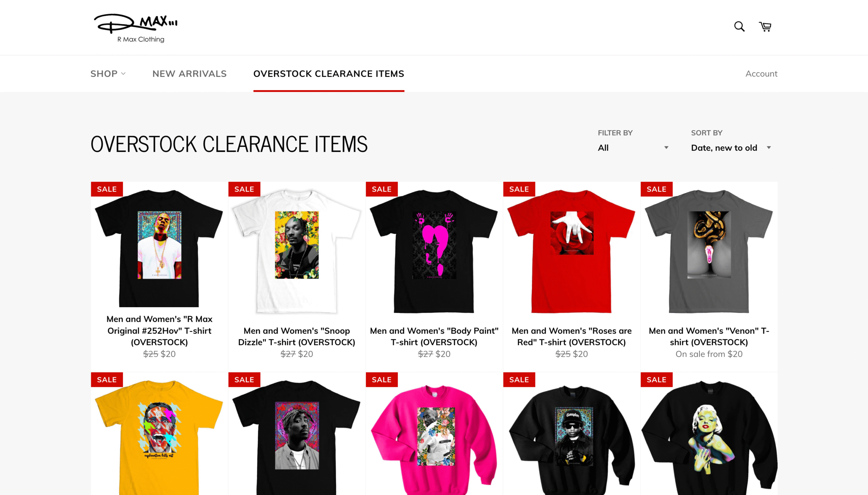Click the R Max Clothing logo
Screen dimensions: 868x495
click(136, 27)
